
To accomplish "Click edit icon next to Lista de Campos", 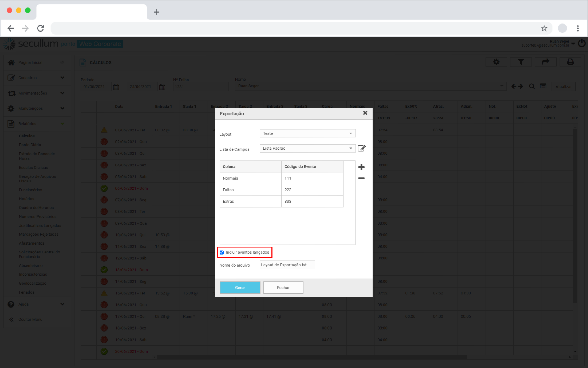I will click(x=362, y=148).
